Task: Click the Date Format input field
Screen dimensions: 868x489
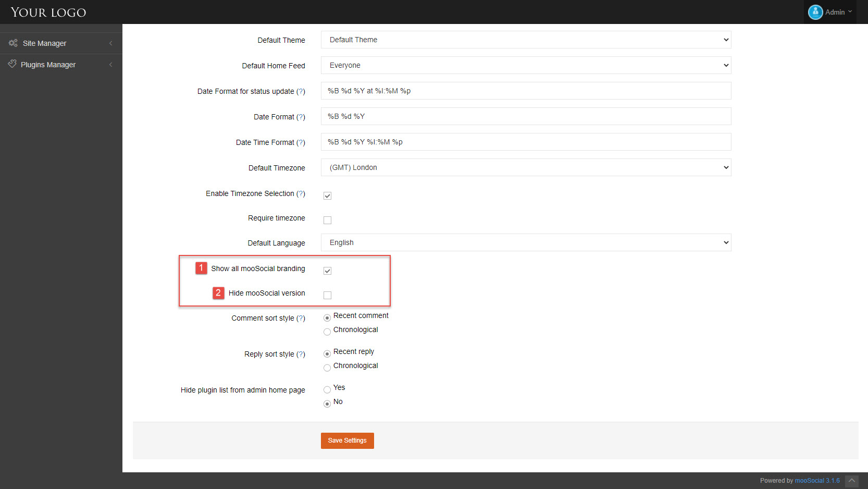Action: coord(526,116)
